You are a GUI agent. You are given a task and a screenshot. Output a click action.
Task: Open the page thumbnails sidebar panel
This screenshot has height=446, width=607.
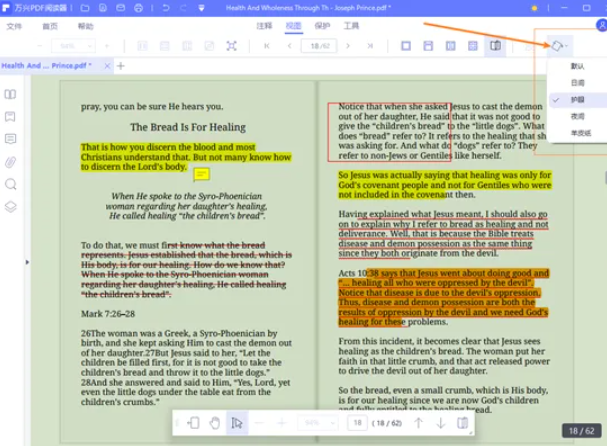11,94
